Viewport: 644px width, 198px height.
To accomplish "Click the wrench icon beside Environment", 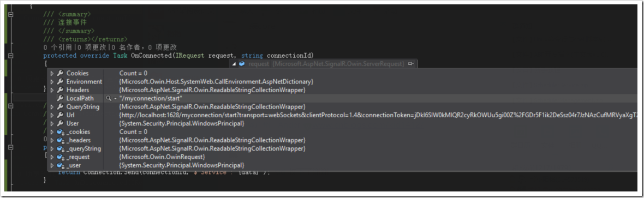I will pyautogui.click(x=60, y=81).
